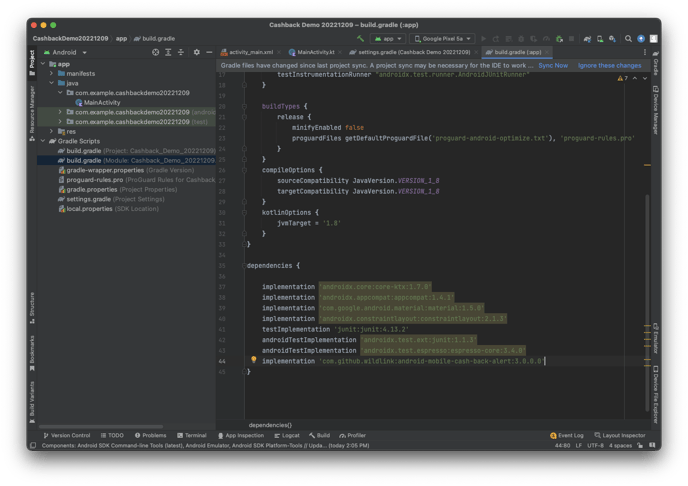Click the Sync Now link
The height and width of the screenshot is (486, 688).
pyautogui.click(x=553, y=65)
